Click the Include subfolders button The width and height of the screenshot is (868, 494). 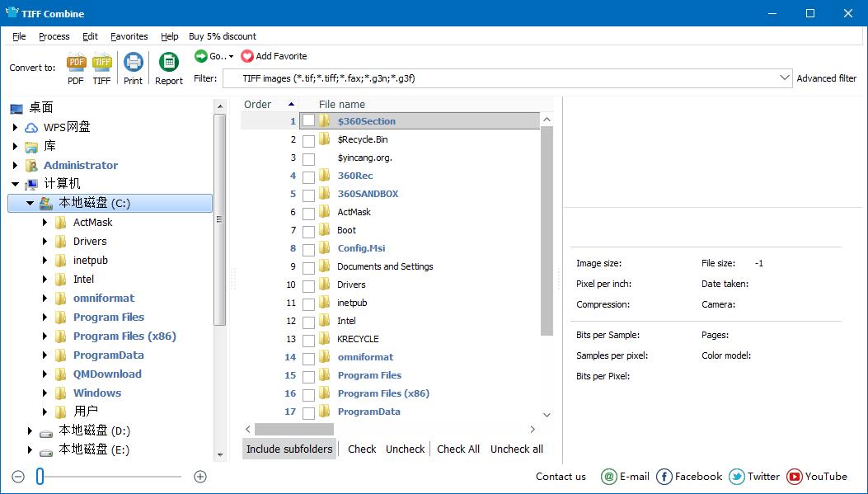click(x=289, y=449)
